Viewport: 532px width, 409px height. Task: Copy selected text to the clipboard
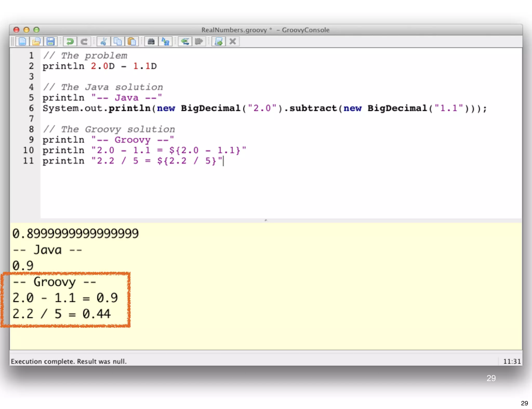[118, 42]
